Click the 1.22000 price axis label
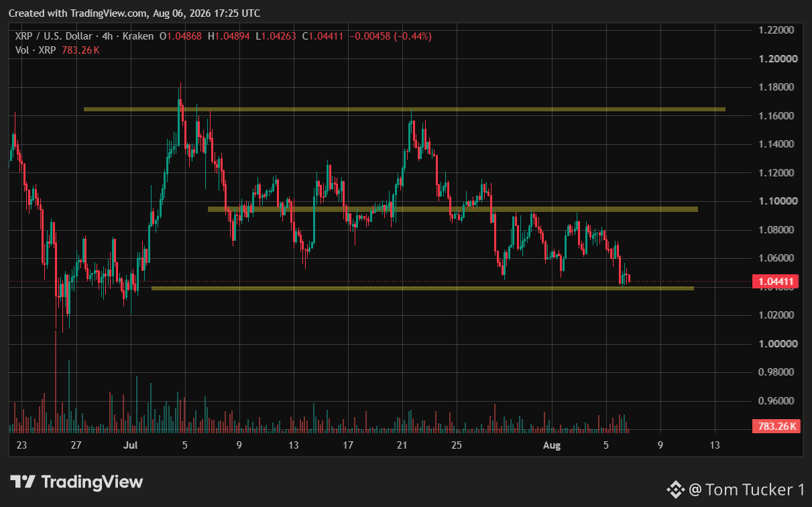The image size is (812, 507). click(776, 30)
